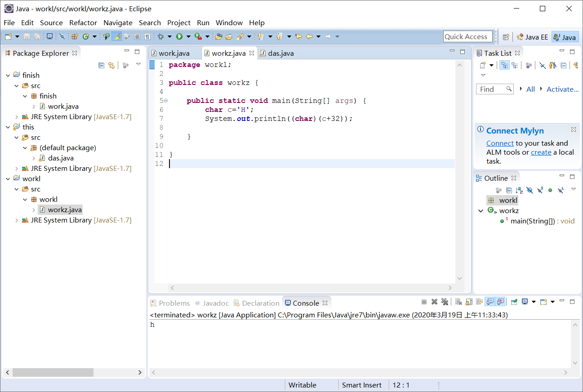The width and height of the screenshot is (583, 392).
Task: Click the Open Type toolbar icon
Action: 219,36
